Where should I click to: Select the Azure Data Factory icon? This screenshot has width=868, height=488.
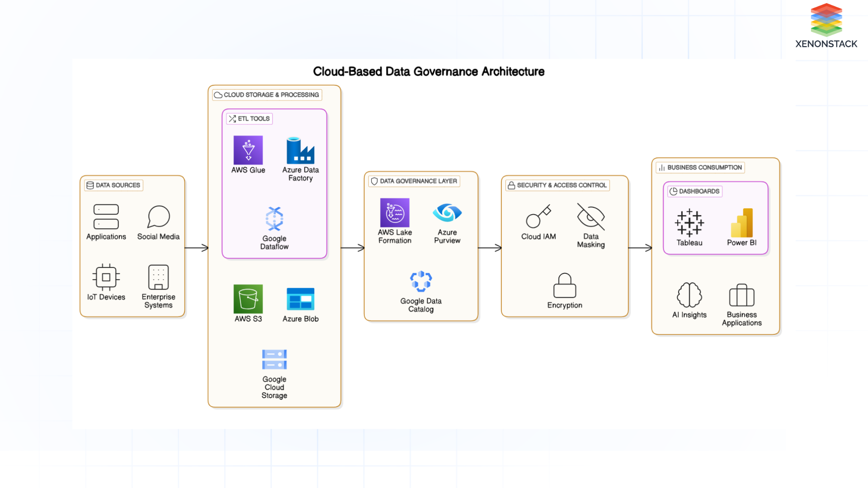300,150
